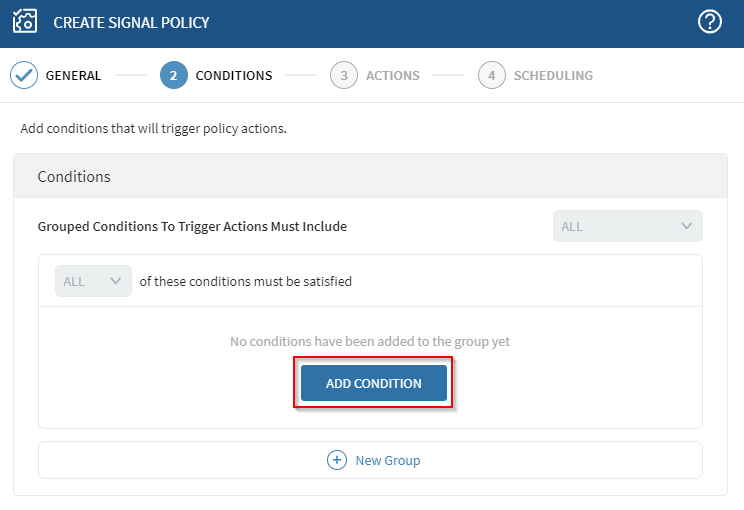Click the step 4 circle indicator
This screenshot has width=744, height=510.
coord(491,75)
